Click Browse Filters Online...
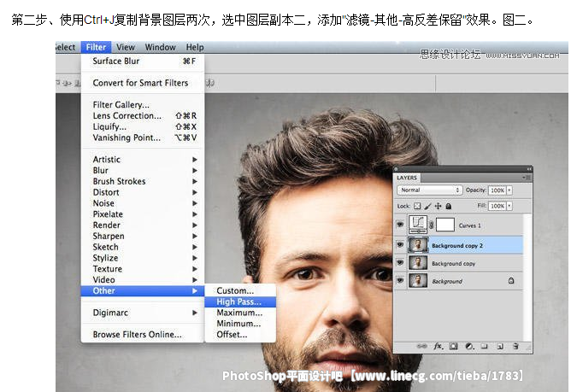 143,335
